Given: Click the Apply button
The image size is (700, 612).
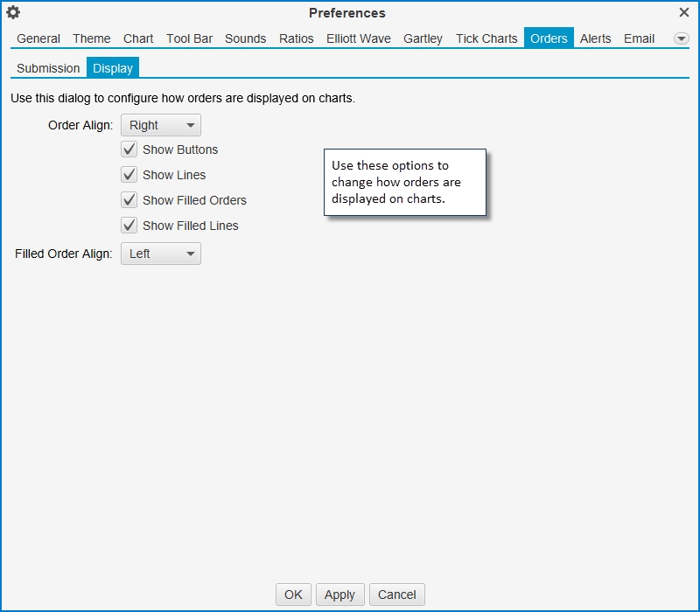Looking at the screenshot, I should (340, 595).
